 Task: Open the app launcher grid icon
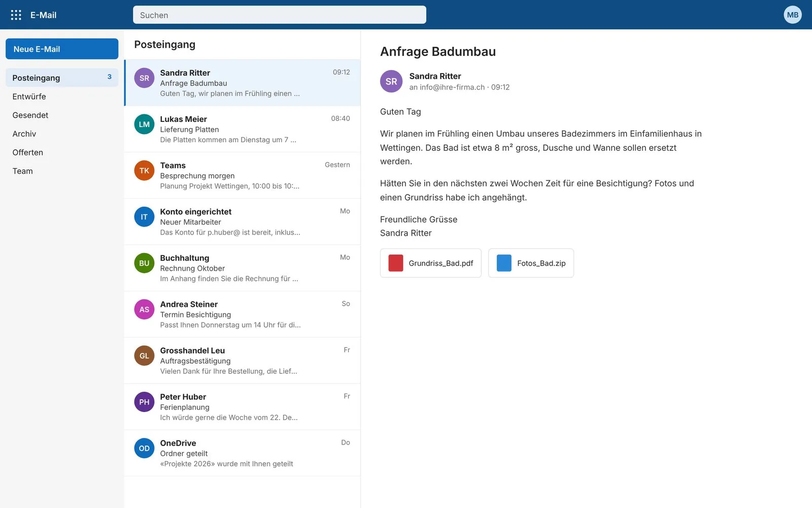tap(16, 15)
